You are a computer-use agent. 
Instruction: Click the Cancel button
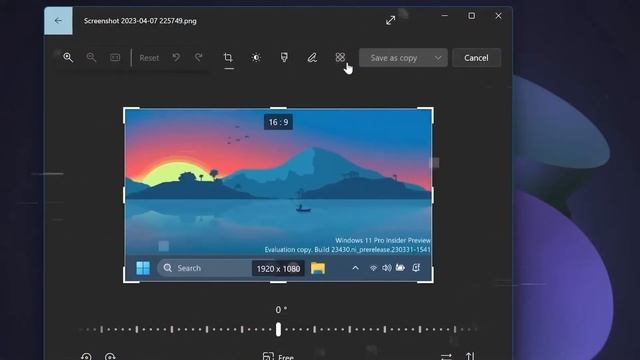(476, 58)
